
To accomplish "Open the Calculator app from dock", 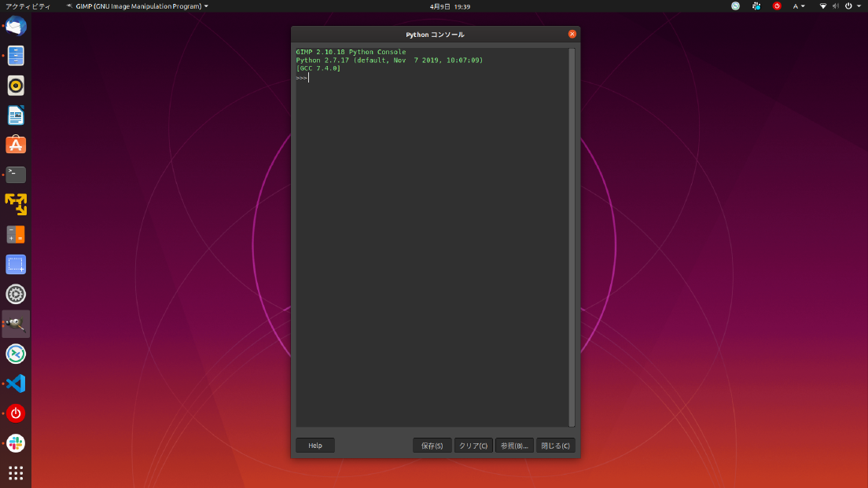I will point(16,235).
